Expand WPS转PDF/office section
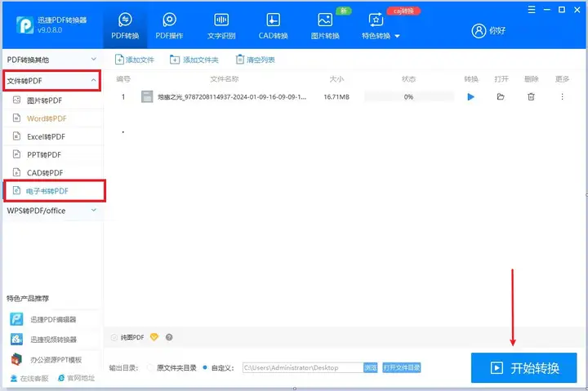Image resolution: width=588 pixels, height=391 pixels. pos(51,211)
